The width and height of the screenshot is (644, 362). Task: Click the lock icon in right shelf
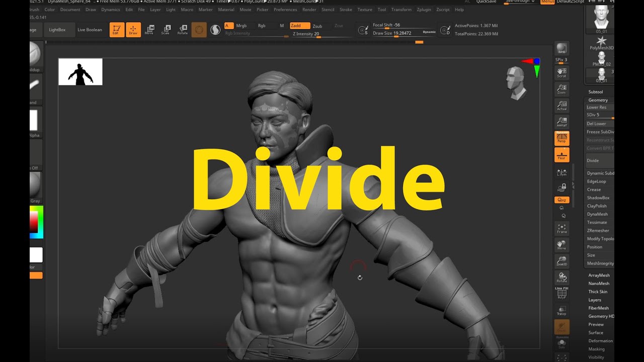pos(562,188)
